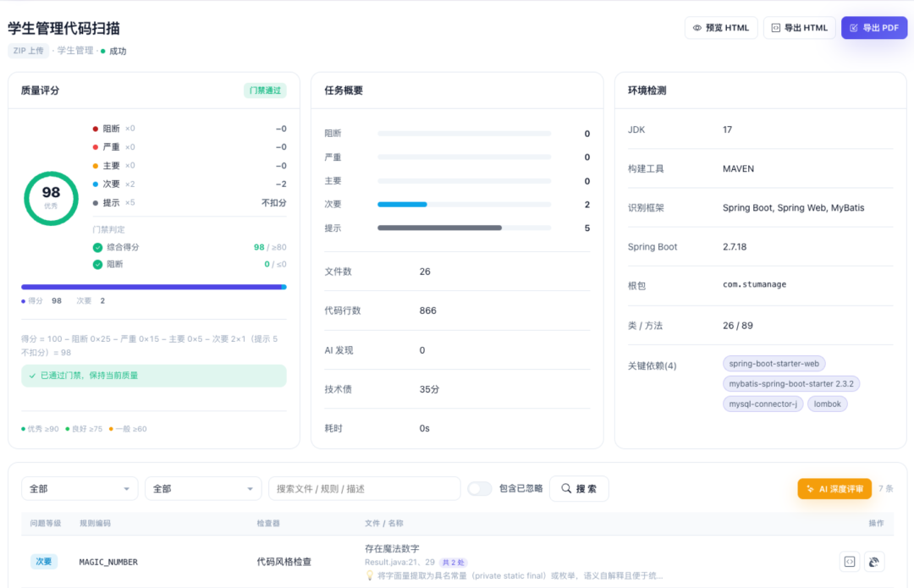Click the 代码风格检查 checker cell
The image size is (914, 588).
click(x=284, y=562)
